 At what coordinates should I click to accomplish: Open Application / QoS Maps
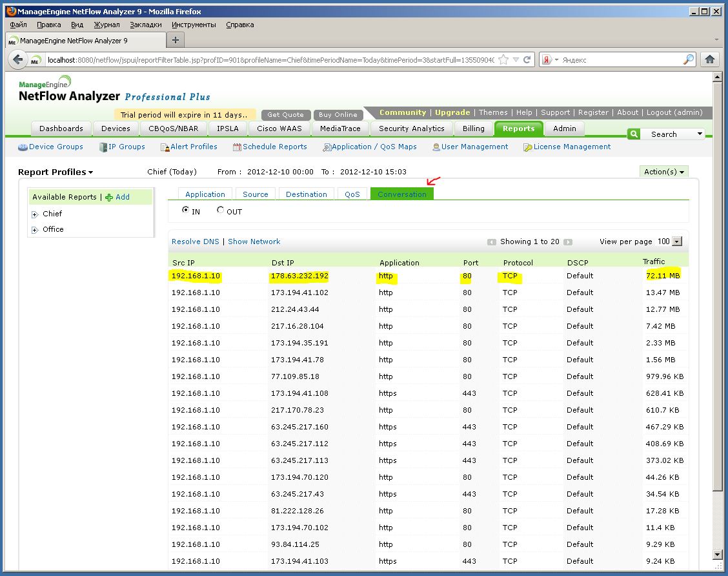point(370,147)
